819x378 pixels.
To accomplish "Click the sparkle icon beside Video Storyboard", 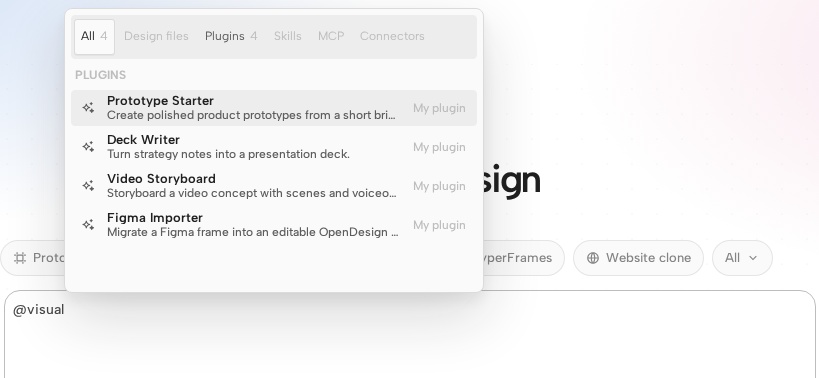I will click(88, 186).
